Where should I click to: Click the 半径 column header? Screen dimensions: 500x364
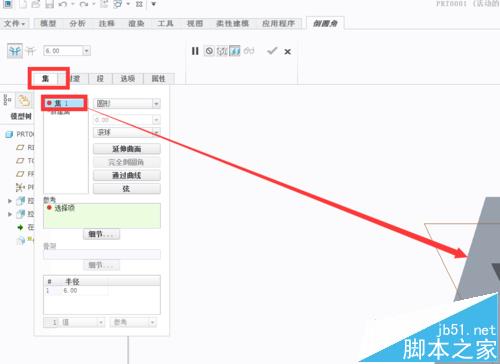coord(72,281)
